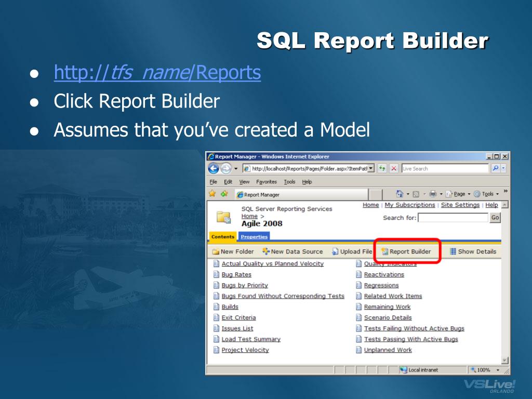The width and height of the screenshot is (532, 399).
Task: Open the Help menu in menu bar
Action: pyautogui.click(x=307, y=182)
